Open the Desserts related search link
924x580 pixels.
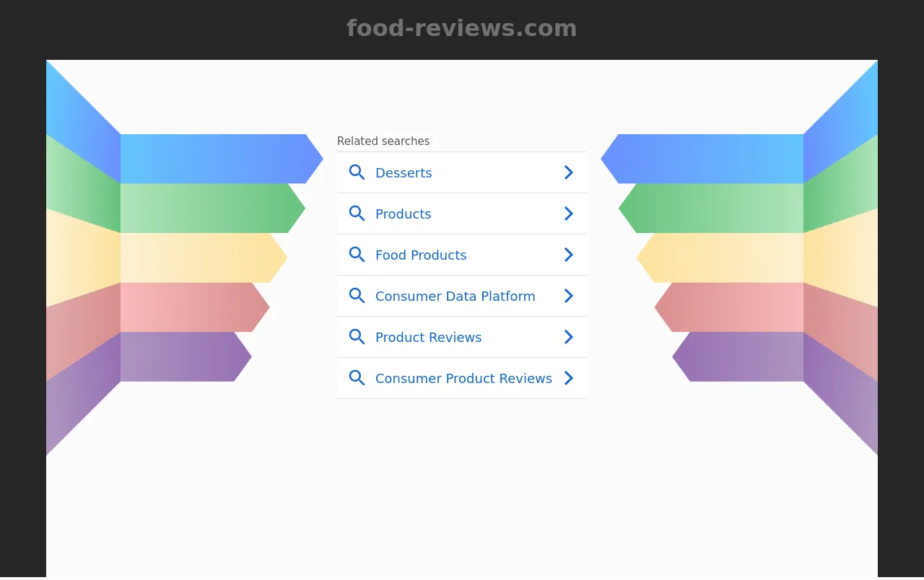(x=404, y=173)
